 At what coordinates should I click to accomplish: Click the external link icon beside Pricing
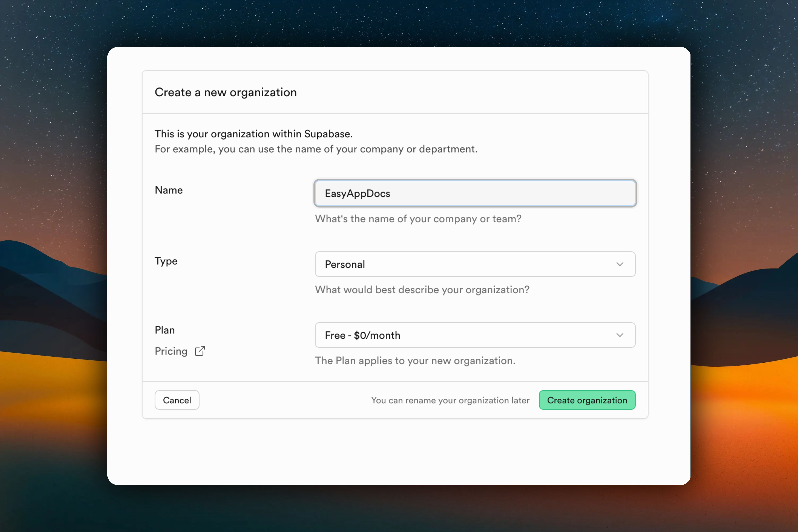pos(200,351)
